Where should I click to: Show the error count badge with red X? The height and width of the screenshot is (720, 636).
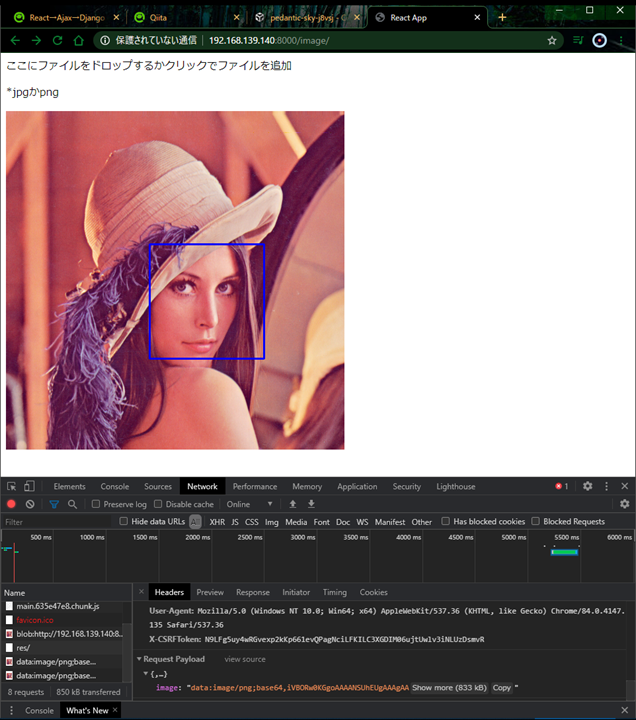tap(562, 486)
